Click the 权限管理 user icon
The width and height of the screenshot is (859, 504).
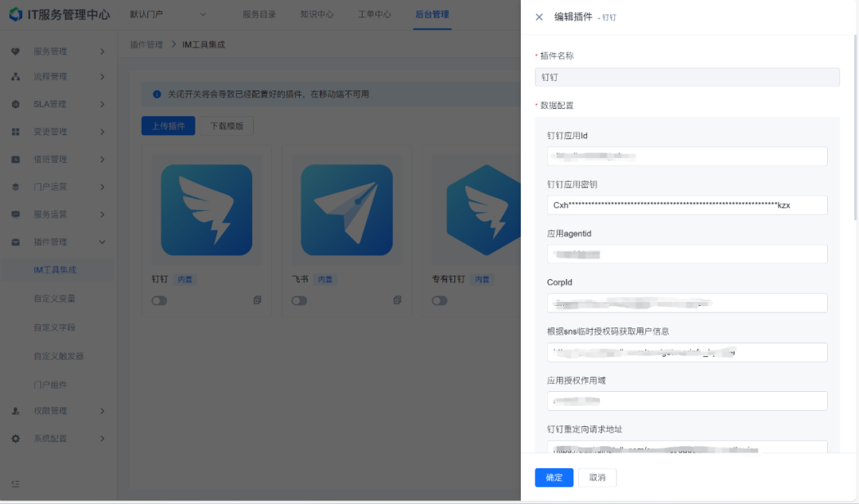pyautogui.click(x=15, y=411)
